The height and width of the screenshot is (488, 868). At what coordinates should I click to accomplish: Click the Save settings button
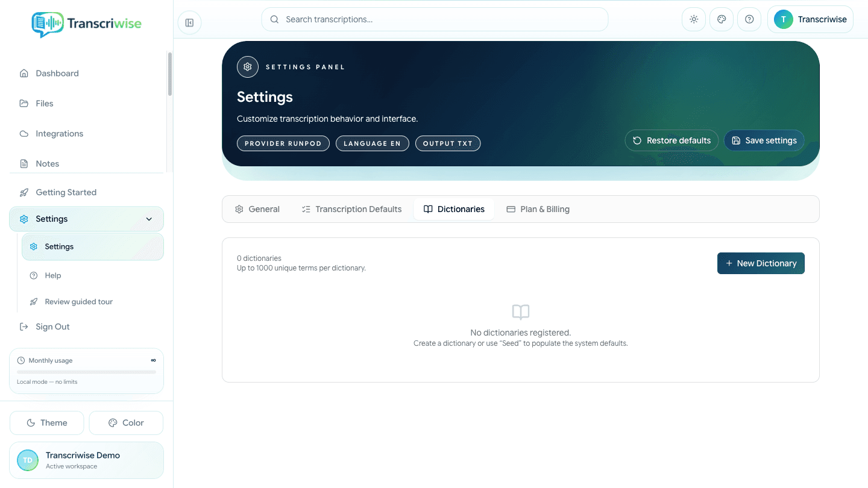point(764,140)
